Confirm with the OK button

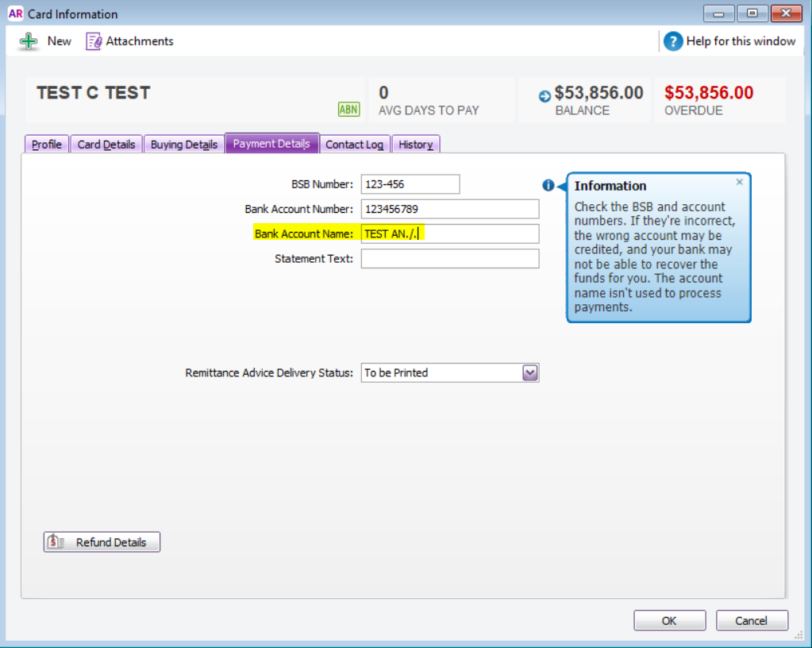pyautogui.click(x=670, y=620)
